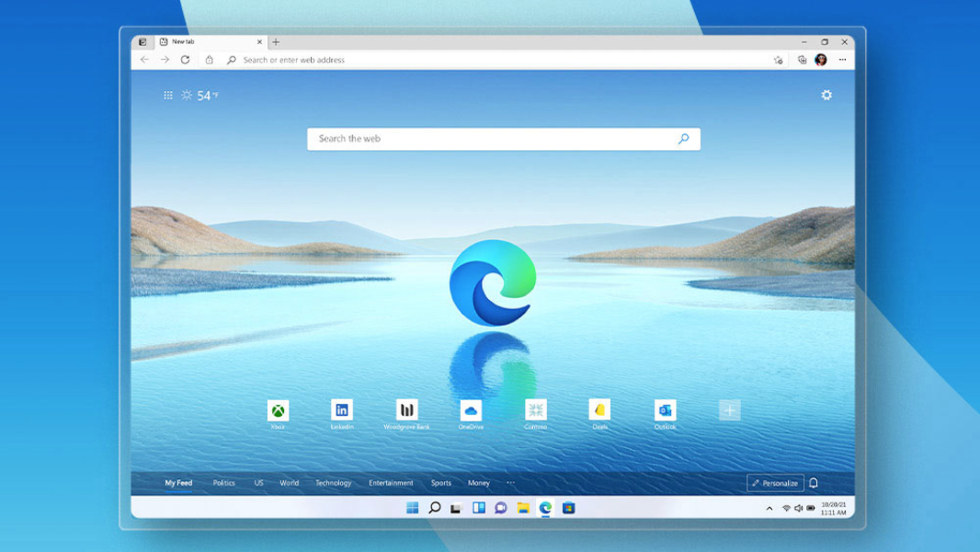The width and height of the screenshot is (980, 552).
Task: Switch to the Money feed tab
Action: coord(479,483)
